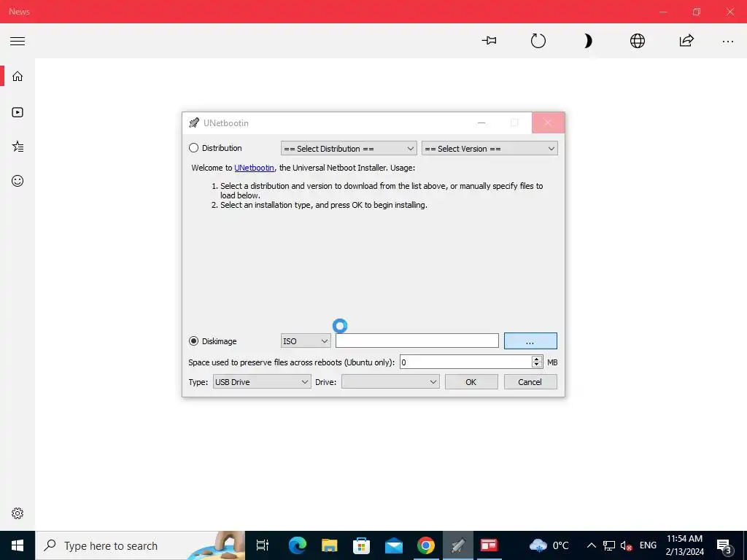Close the UNetbootin window
747x560 pixels.
[x=548, y=122]
